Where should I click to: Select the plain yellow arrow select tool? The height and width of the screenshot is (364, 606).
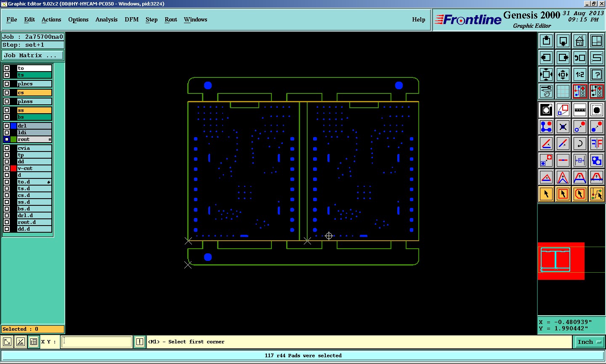(546, 194)
